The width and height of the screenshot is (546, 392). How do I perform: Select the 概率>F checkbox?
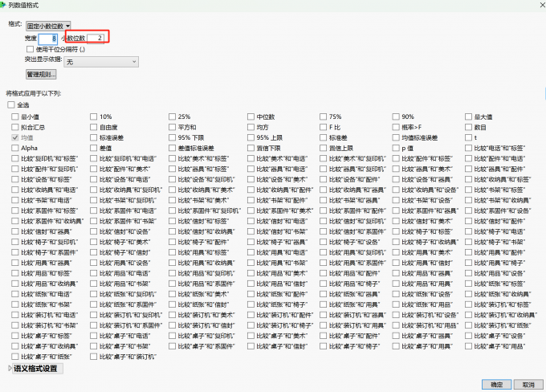click(x=395, y=127)
